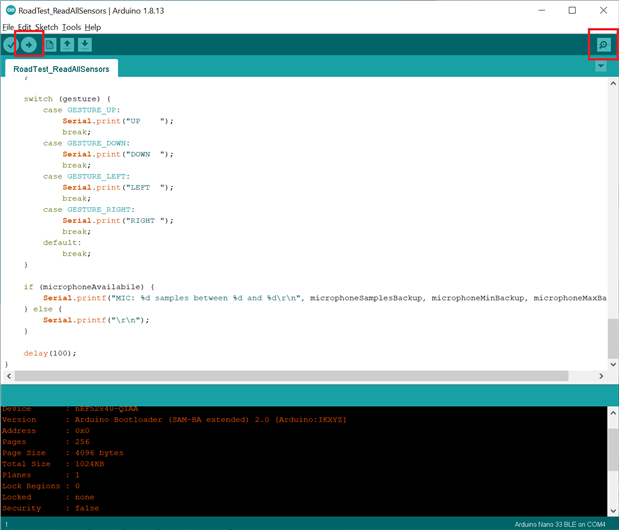
Task: Open the Help menu
Action: coord(93,27)
